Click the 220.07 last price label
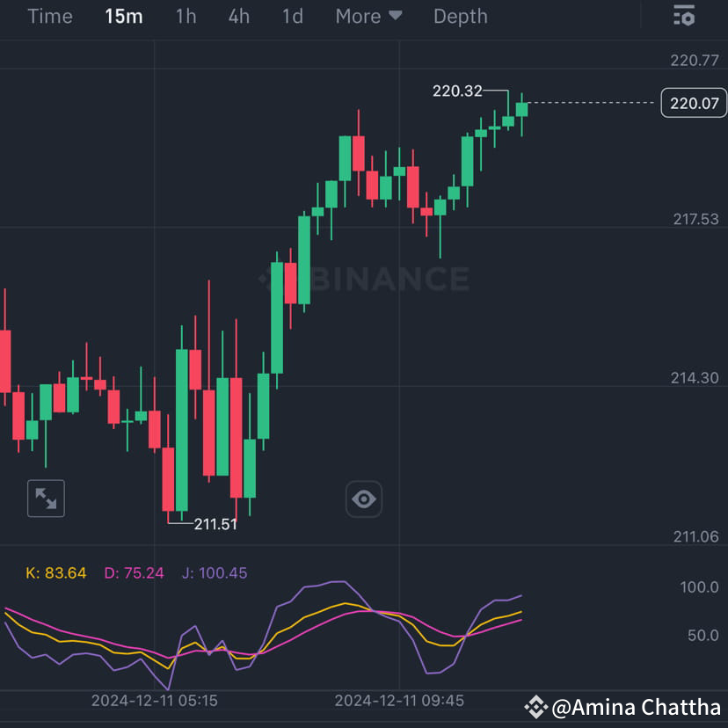Viewport: 728px width, 728px height. click(x=693, y=103)
